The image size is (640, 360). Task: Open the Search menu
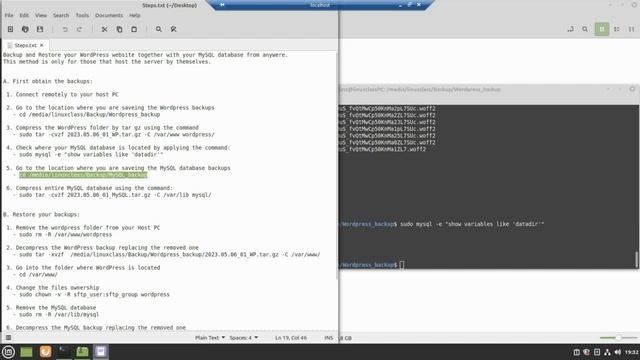(61, 15)
